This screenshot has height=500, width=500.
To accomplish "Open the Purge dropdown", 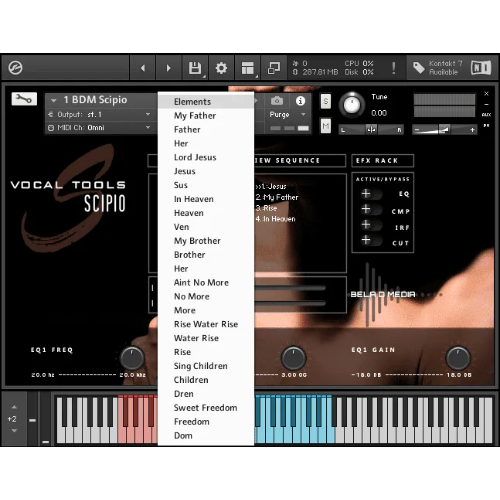I will click(287, 114).
